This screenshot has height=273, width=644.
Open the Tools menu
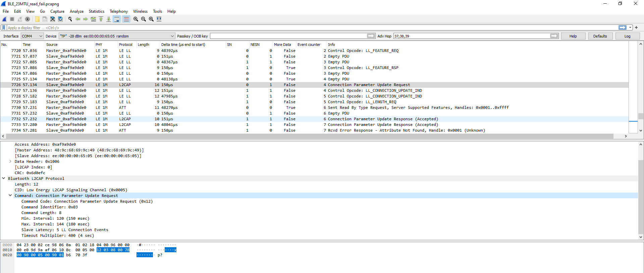point(157,11)
